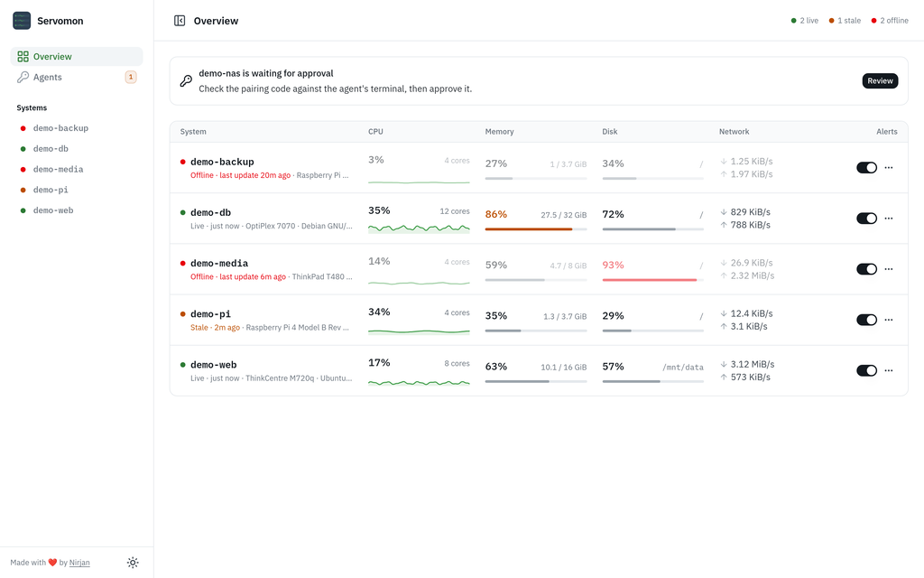
Task: Click '10.1 / 16 GiB' memory value
Action: [564, 368]
